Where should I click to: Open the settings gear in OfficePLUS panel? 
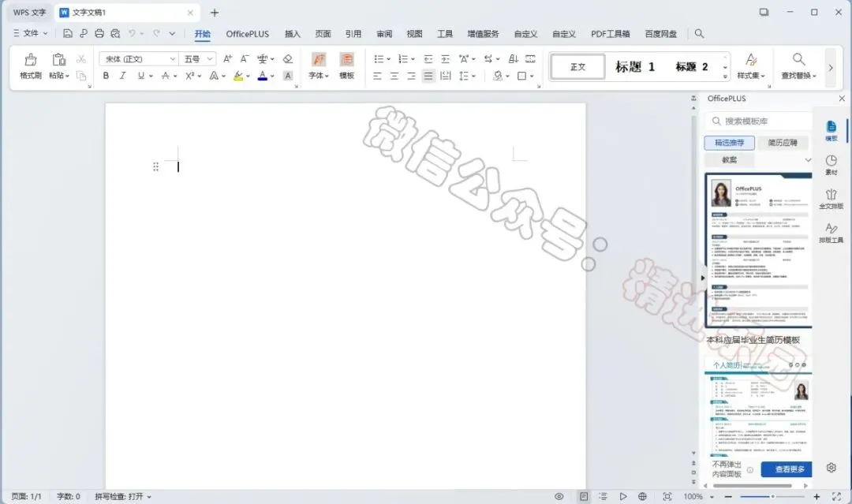[x=831, y=468]
